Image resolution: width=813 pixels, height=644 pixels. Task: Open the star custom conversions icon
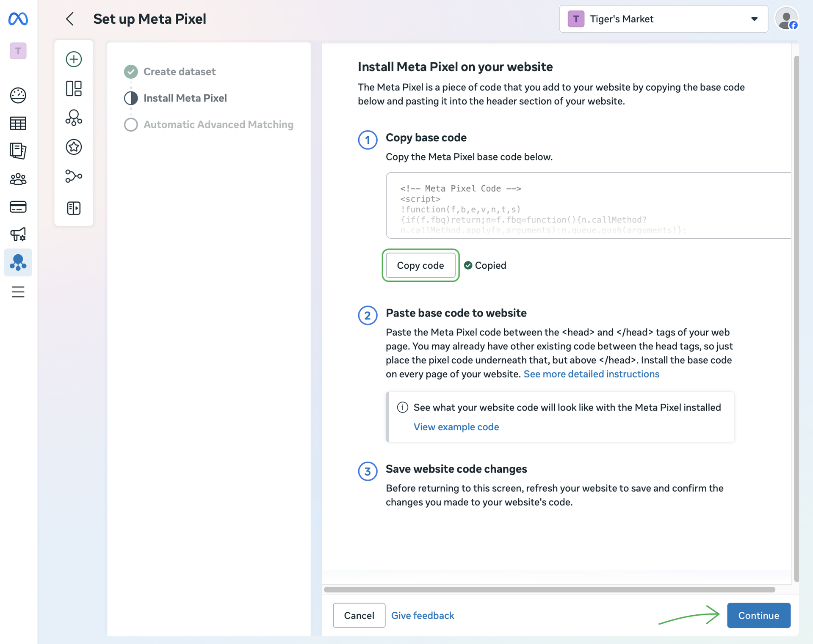click(x=74, y=147)
